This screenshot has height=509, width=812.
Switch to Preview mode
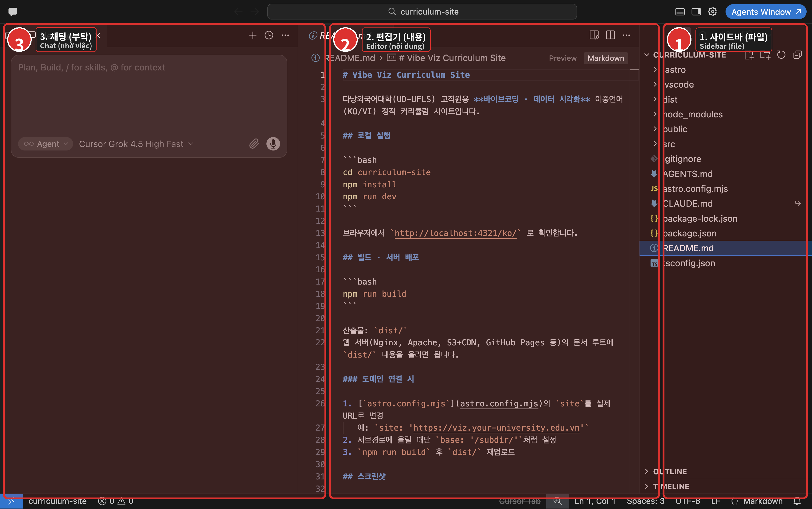click(x=563, y=58)
